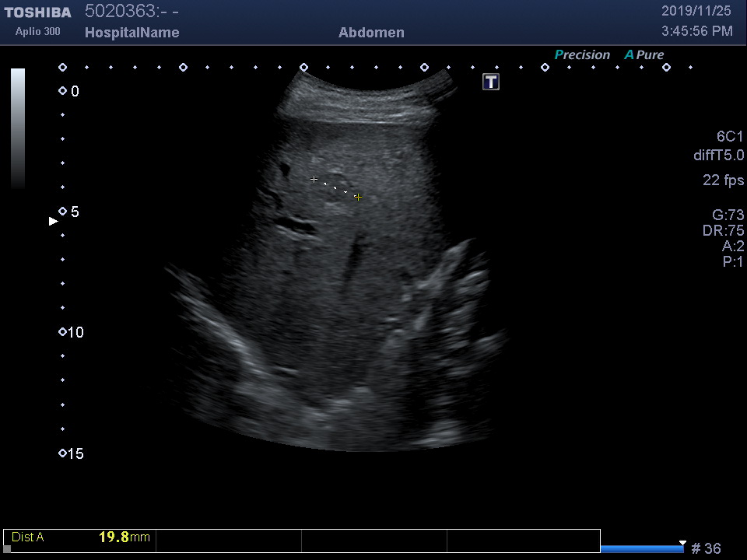Click the G:73 gain value

[x=728, y=215]
